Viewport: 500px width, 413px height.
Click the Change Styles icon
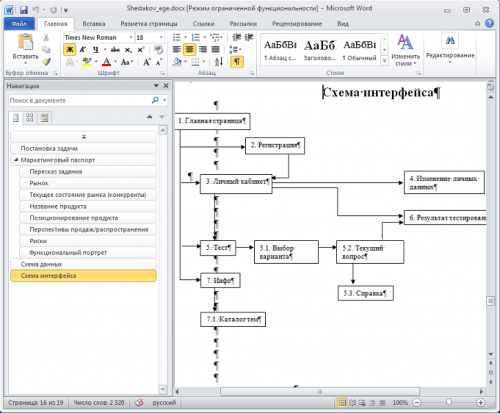pyautogui.click(x=405, y=50)
